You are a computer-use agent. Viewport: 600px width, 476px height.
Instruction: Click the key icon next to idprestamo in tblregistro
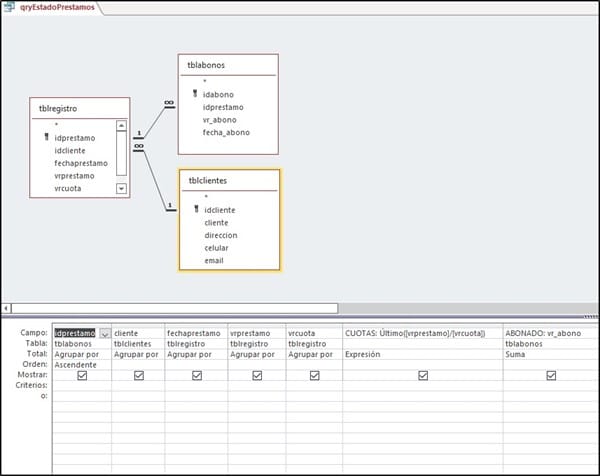[47, 138]
